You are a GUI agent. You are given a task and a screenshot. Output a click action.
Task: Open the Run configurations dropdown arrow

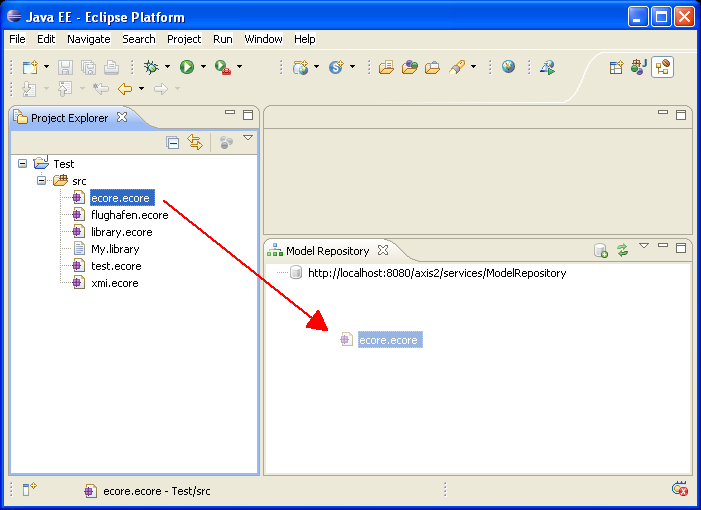(203, 67)
